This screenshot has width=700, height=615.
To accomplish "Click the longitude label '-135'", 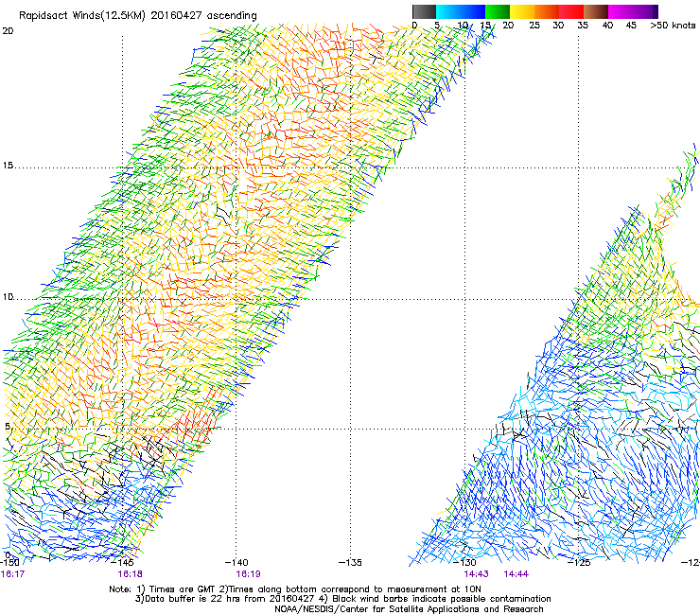I will (350, 562).
